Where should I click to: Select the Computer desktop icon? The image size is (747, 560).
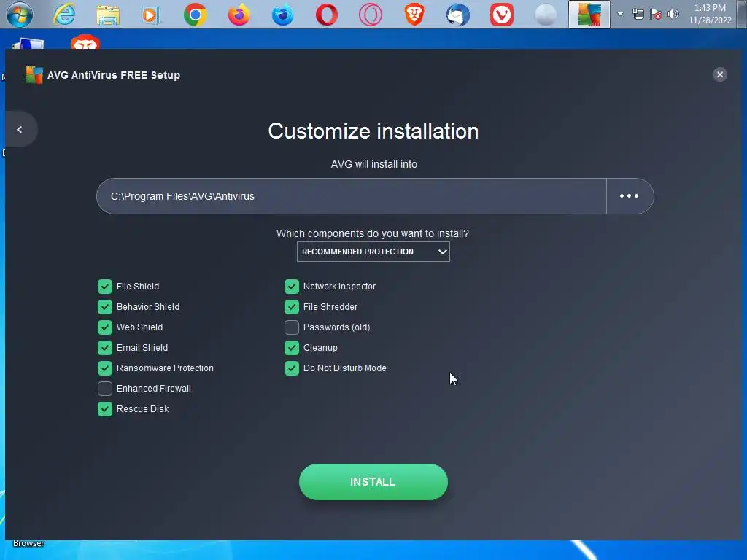pyautogui.click(x=28, y=43)
